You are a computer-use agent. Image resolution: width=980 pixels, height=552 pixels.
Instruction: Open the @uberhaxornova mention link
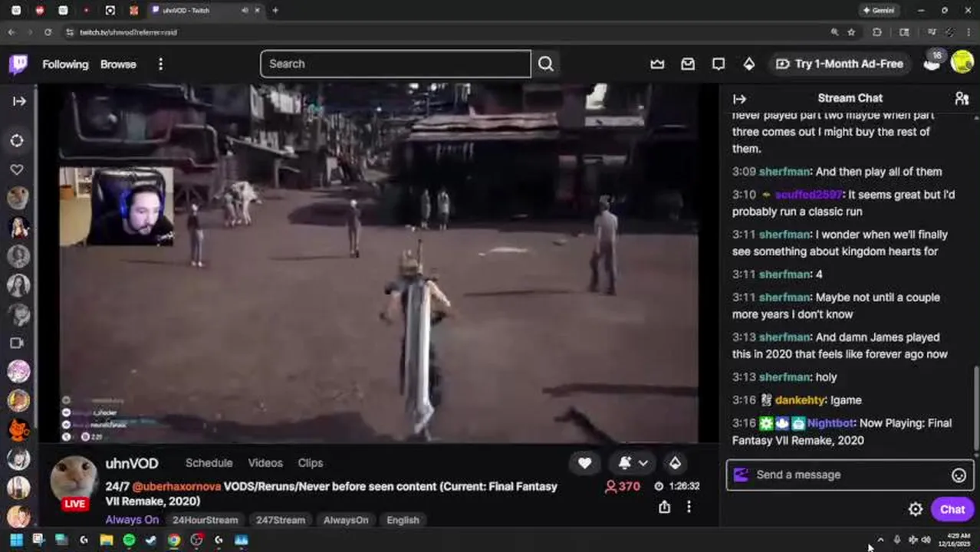point(176,487)
